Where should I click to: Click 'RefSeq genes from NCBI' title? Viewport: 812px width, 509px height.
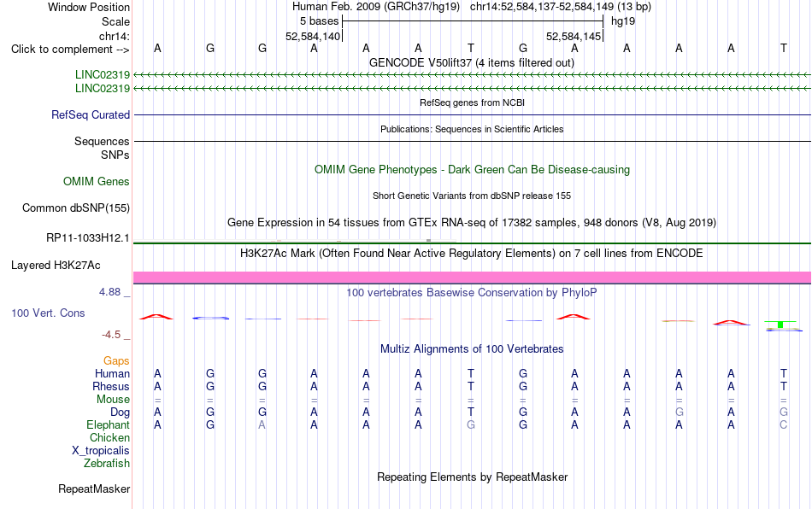click(x=472, y=102)
